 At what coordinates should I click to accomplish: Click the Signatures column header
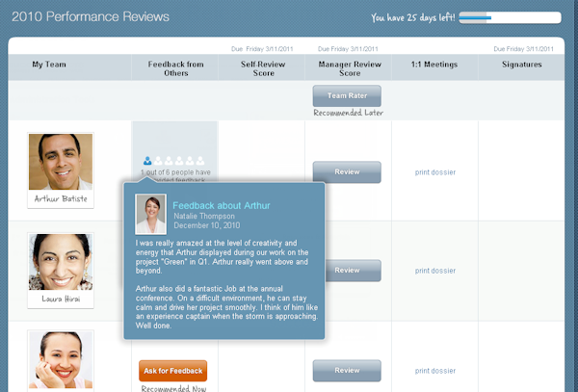(x=521, y=65)
